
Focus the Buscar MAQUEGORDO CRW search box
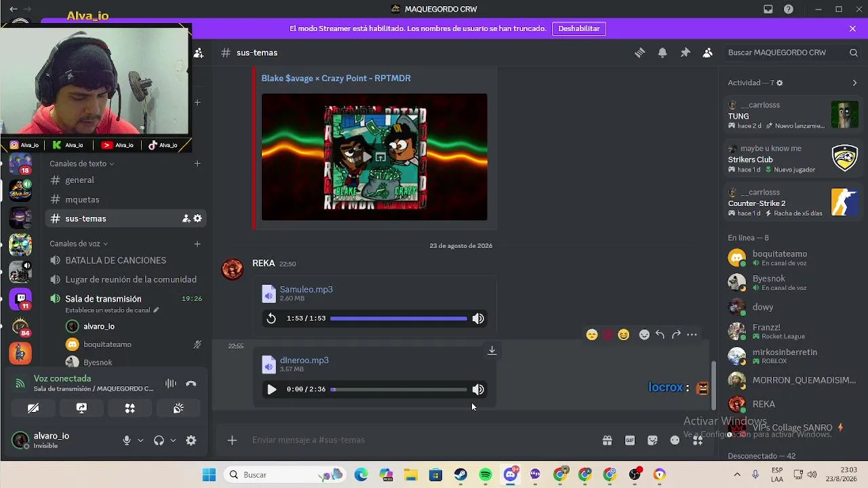[x=792, y=53]
